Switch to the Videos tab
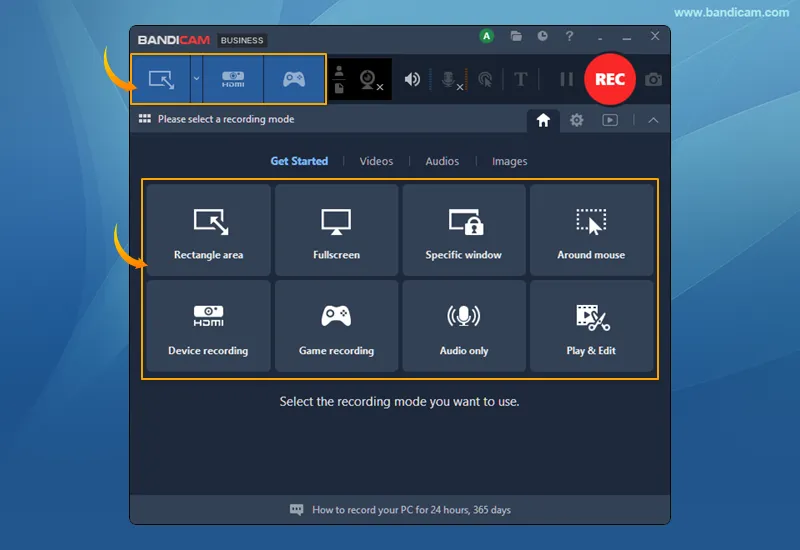This screenshot has height=550, width=800. [x=376, y=161]
